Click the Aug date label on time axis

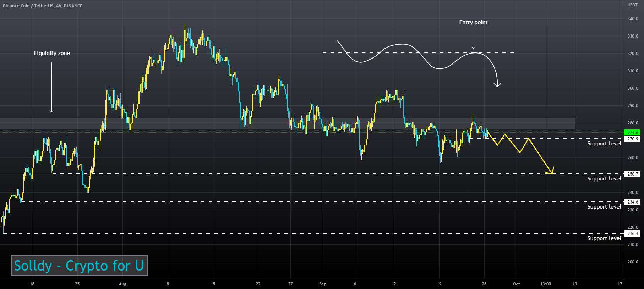(122, 284)
